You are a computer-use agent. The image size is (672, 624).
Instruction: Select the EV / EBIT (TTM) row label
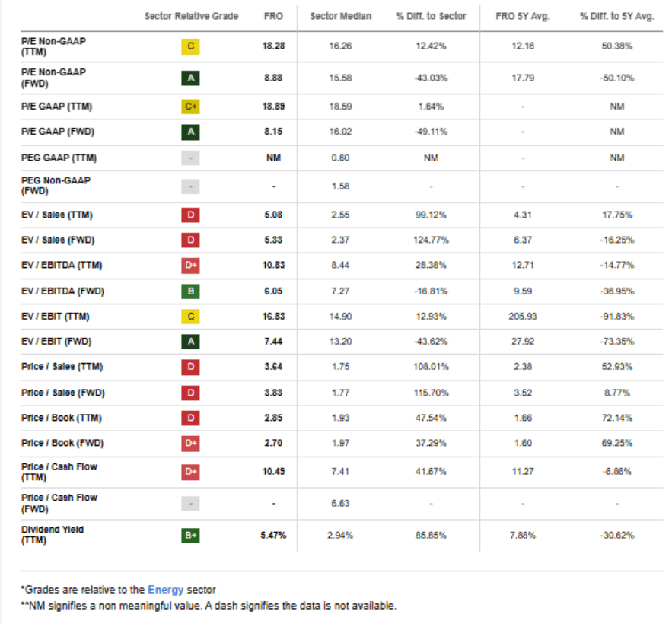pos(56,317)
